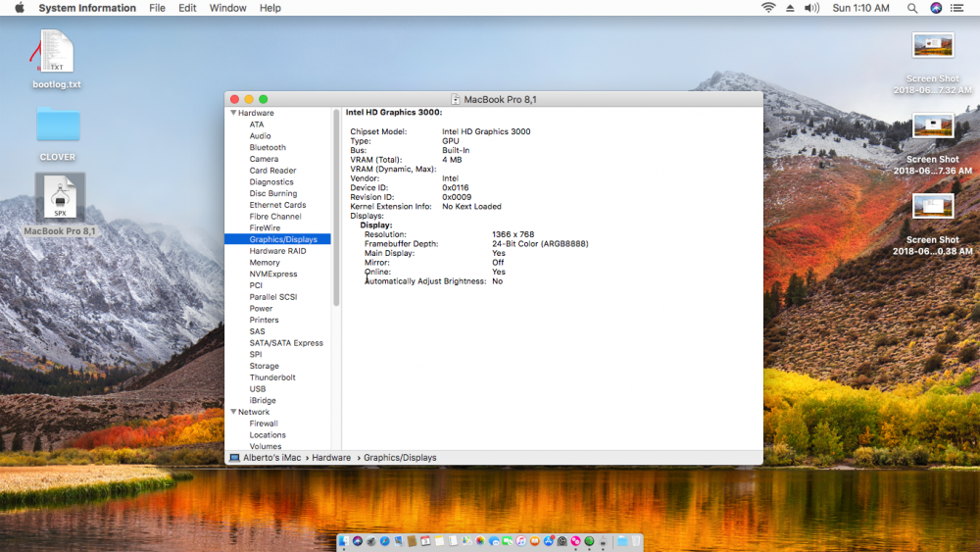Open Notification Center list icon
The width and height of the screenshot is (980, 552).
pos(956,8)
